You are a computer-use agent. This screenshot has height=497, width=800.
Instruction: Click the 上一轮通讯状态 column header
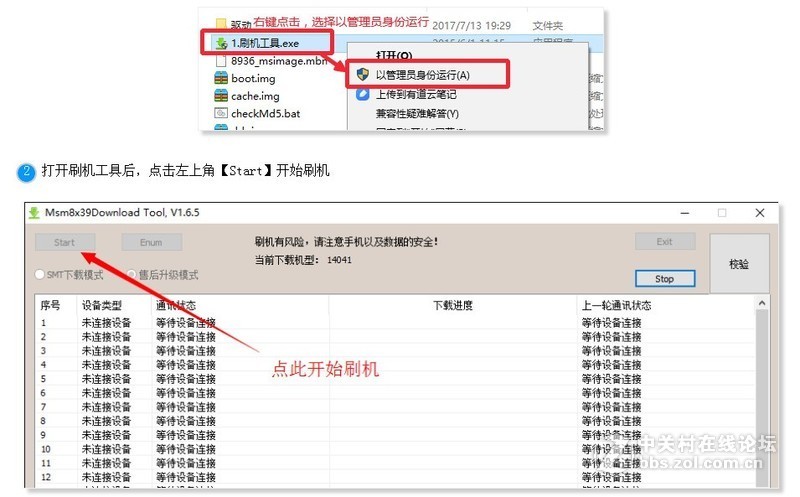(x=616, y=305)
